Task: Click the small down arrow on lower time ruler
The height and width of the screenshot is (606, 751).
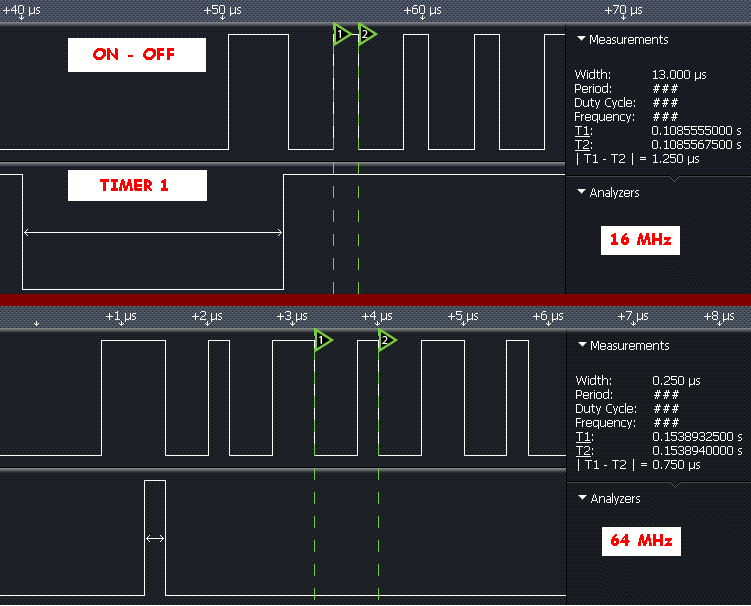Action: pos(37,323)
